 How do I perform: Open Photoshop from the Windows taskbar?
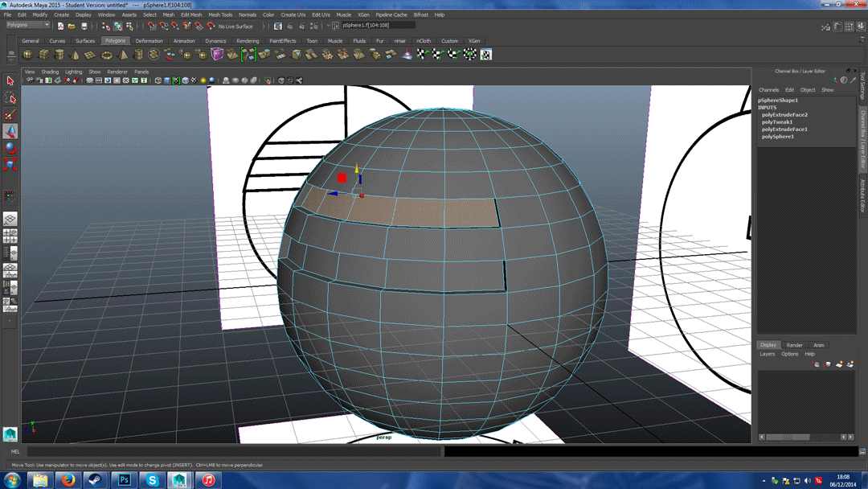pos(124,480)
